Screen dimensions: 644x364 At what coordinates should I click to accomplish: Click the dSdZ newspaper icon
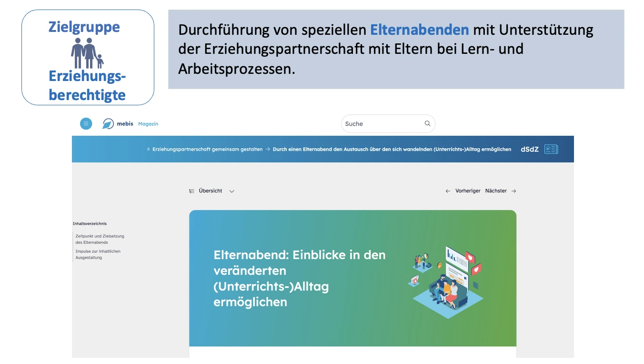click(551, 149)
